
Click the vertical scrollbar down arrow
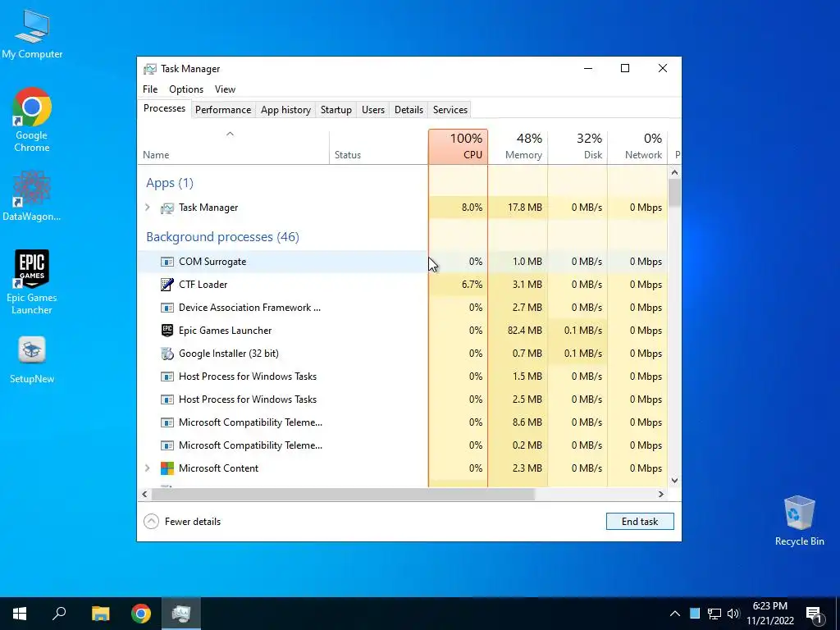674,481
